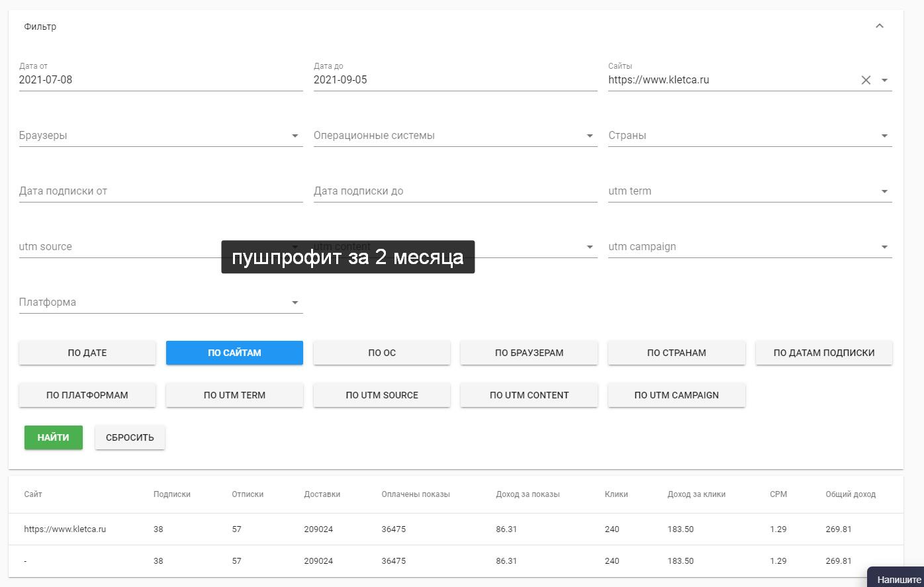Open the Браузеры dropdown

[x=161, y=136]
